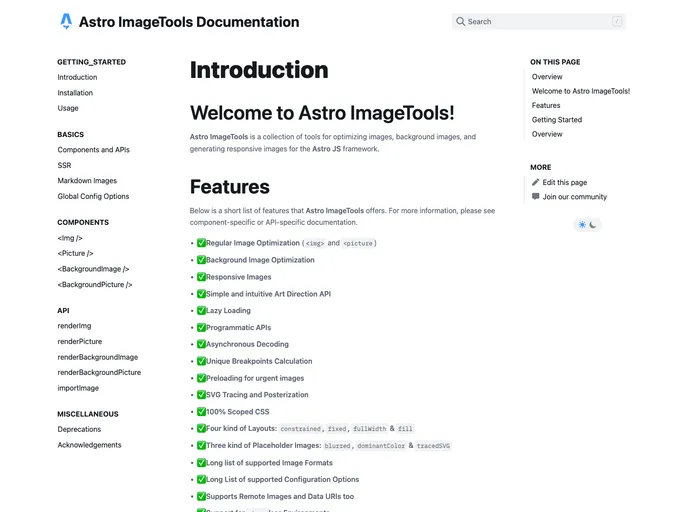Click the tracedSVG code tag
The height and width of the screenshot is (512, 688).
433,446
